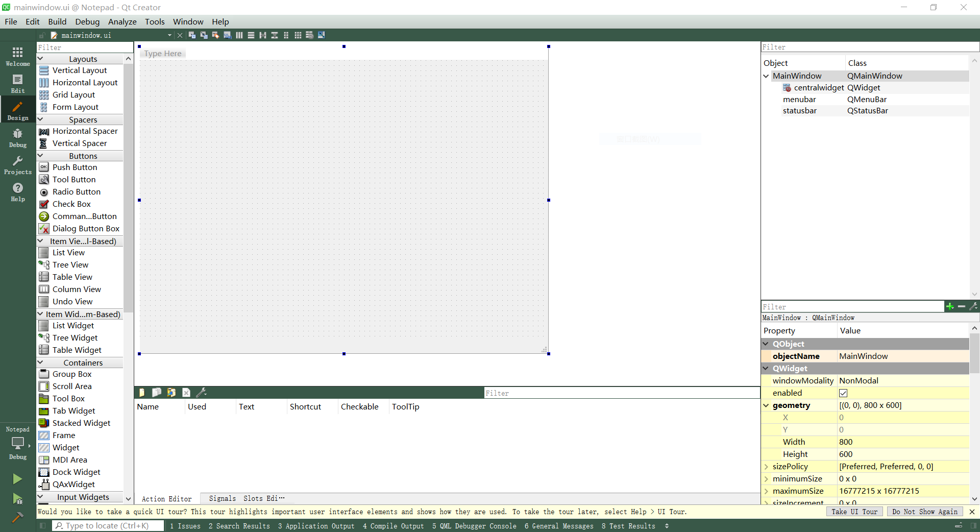Image resolution: width=980 pixels, height=532 pixels.
Task: Collapse the Buttons widget category
Action: (40, 156)
